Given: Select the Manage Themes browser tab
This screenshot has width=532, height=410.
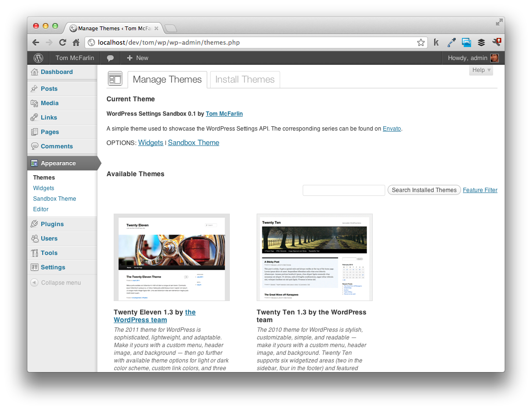Looking at the screenshot, I should (114, 28).
